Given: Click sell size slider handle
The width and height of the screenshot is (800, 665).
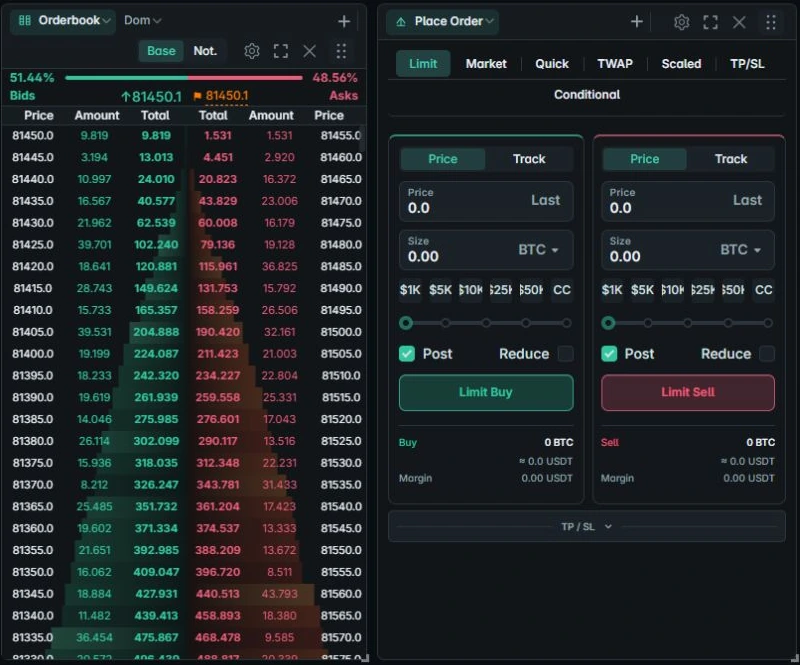Looking at the screenshot, I should click(x=608, y=323).
